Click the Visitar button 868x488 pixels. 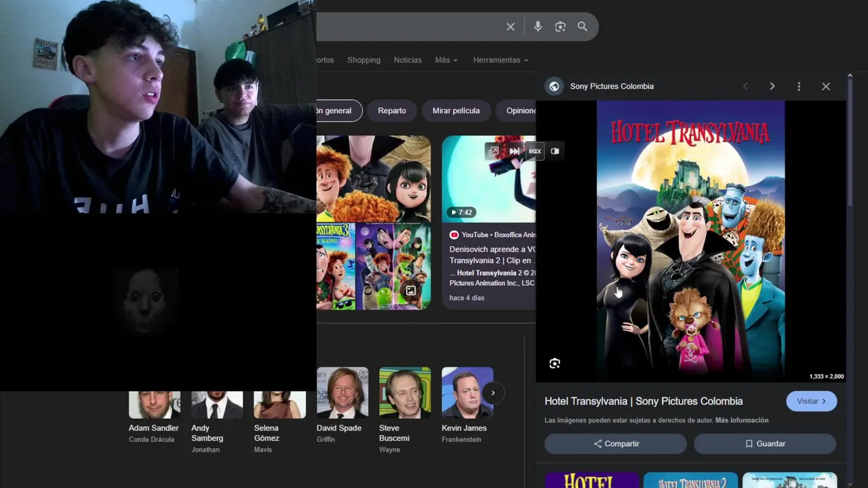811,401
